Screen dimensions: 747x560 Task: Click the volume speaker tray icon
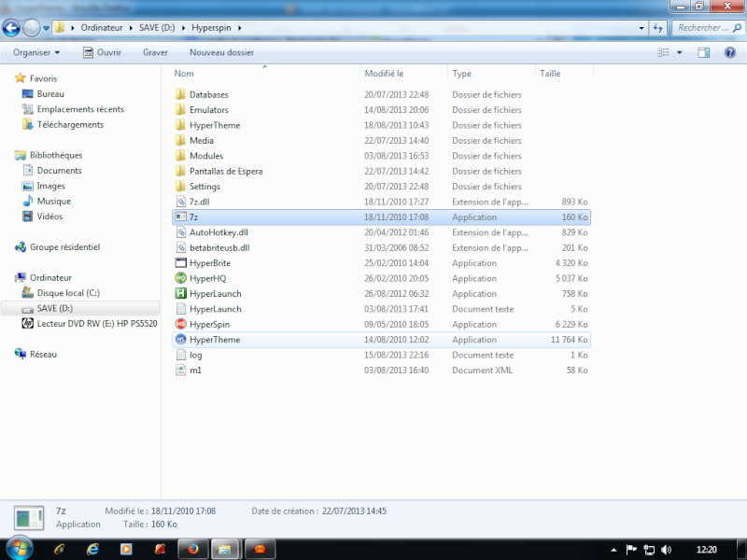667,550
